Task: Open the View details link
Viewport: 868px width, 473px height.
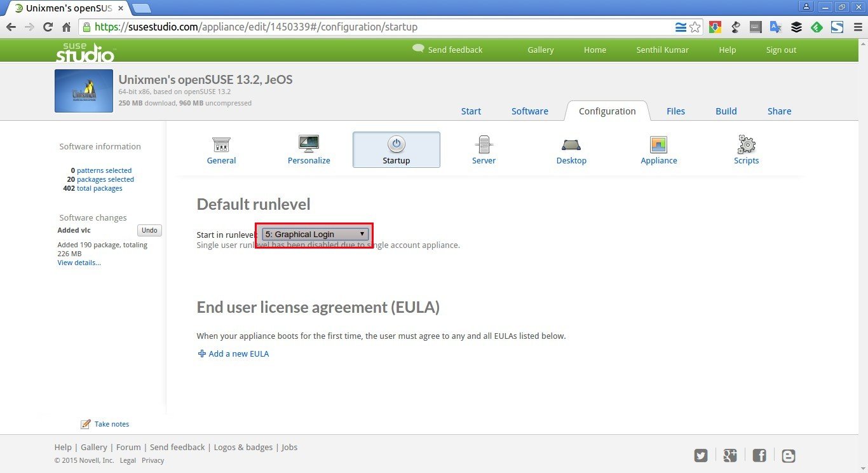Action: tap(79, 263)
